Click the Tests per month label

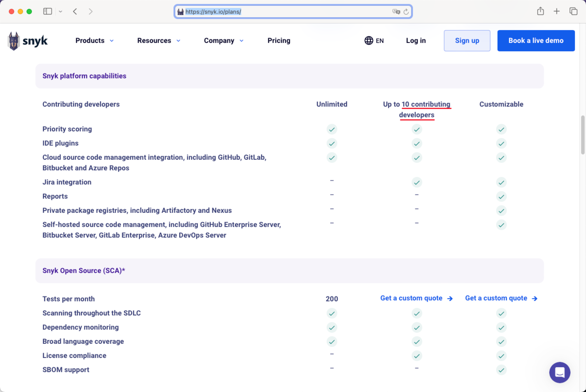click(x=68, y=299)
